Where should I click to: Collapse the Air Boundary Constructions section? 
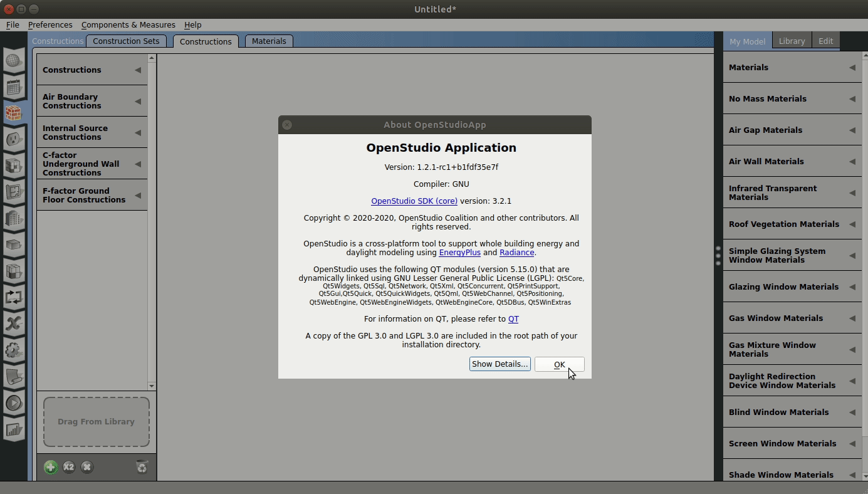138,101
